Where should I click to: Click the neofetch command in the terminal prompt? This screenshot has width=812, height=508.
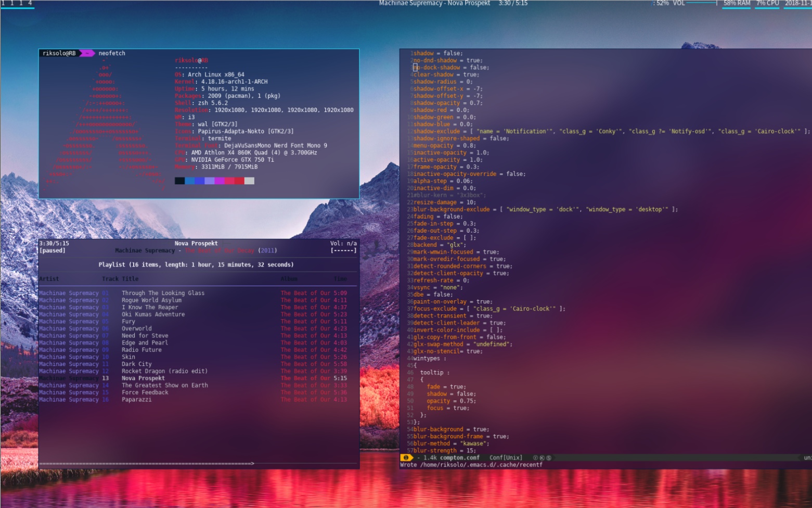112,53
